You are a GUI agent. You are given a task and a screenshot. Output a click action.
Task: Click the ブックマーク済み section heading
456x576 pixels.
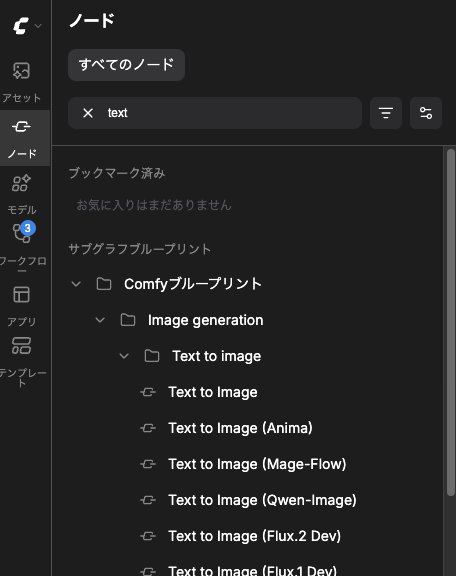tap(117, 173)
